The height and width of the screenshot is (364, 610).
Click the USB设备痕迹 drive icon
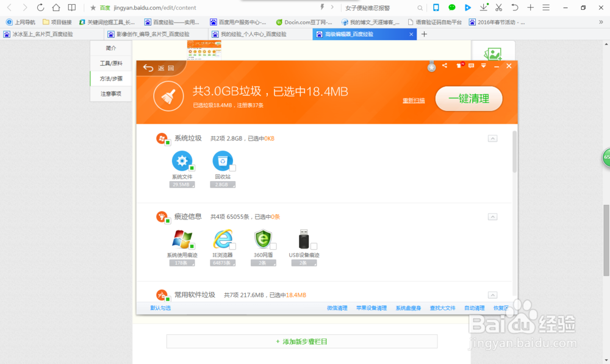[x=304, y=239]
